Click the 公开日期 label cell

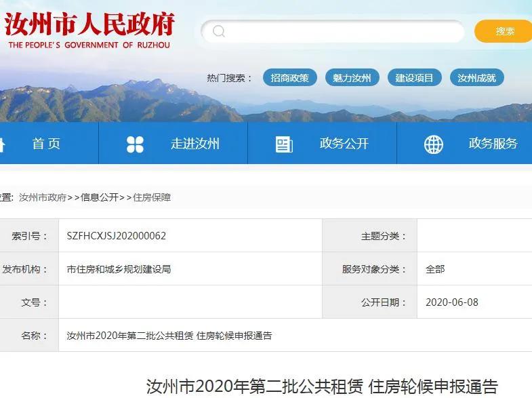[369, 302]
